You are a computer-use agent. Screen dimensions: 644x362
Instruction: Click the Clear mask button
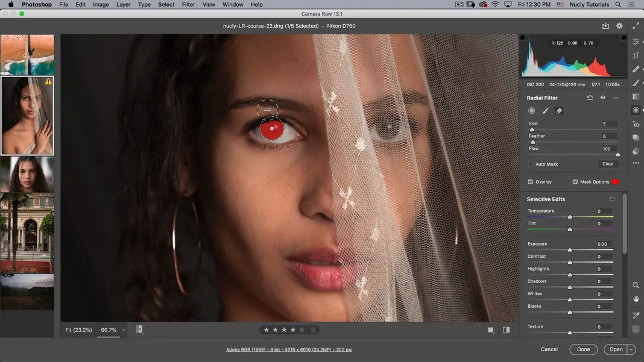[x=608, y=164]
